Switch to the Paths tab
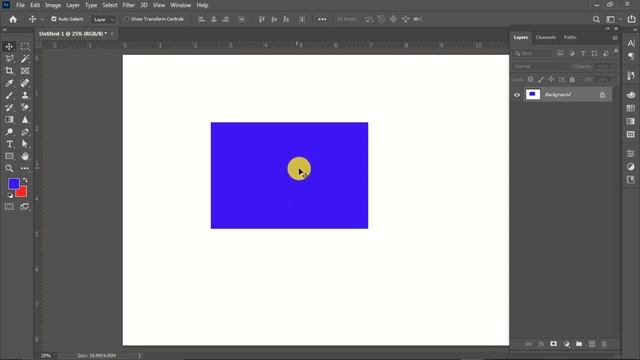The height and width of the screenshot is (360, 640). tap(570, 37)
